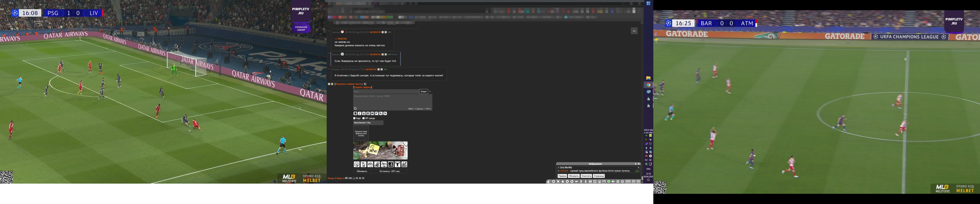Close the Избранное panel

point(639,164)
